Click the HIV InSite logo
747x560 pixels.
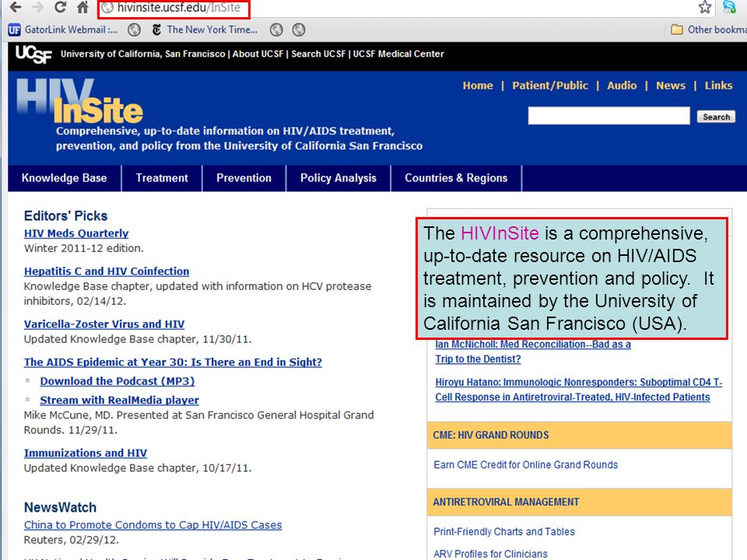[x=79, y=101]
